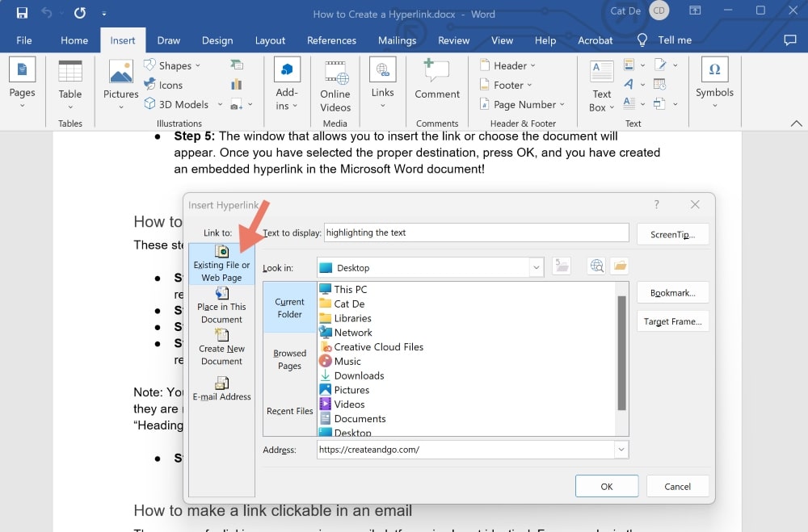Select Recent Files in link dialog
Screen dimensions: 808x532
pyautogui.click(x=288, y=411)
